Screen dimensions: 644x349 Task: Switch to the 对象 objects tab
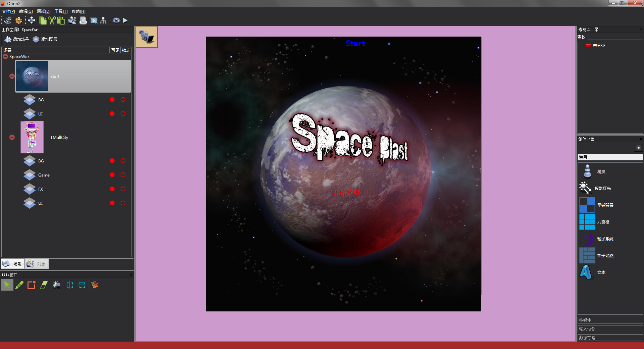tap(37, 264)
